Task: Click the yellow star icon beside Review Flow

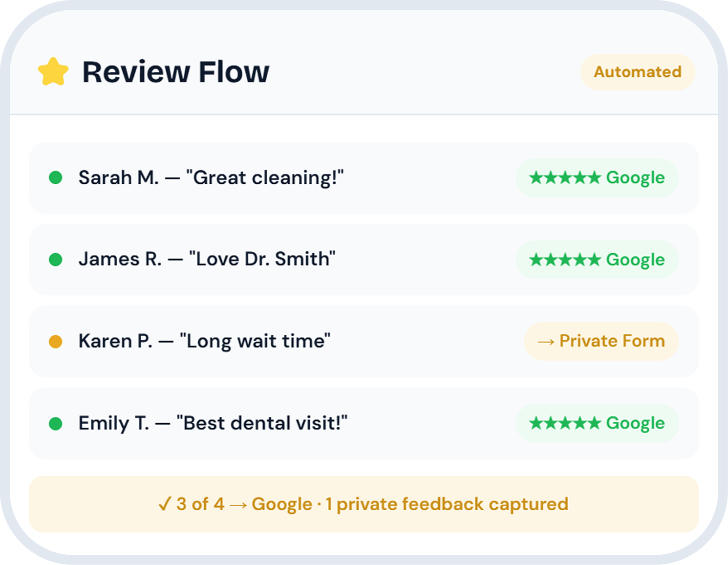Action: 53,72
